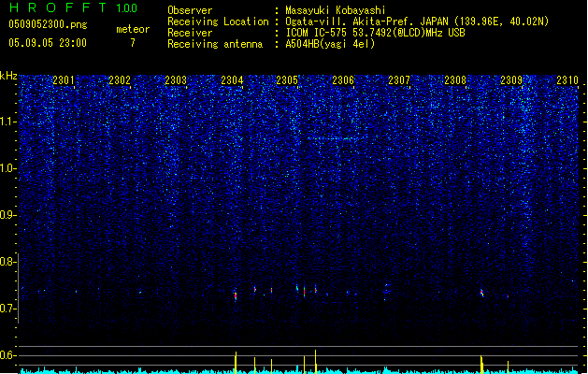Click the horizontal signal trace near 2306

point(334,138)
